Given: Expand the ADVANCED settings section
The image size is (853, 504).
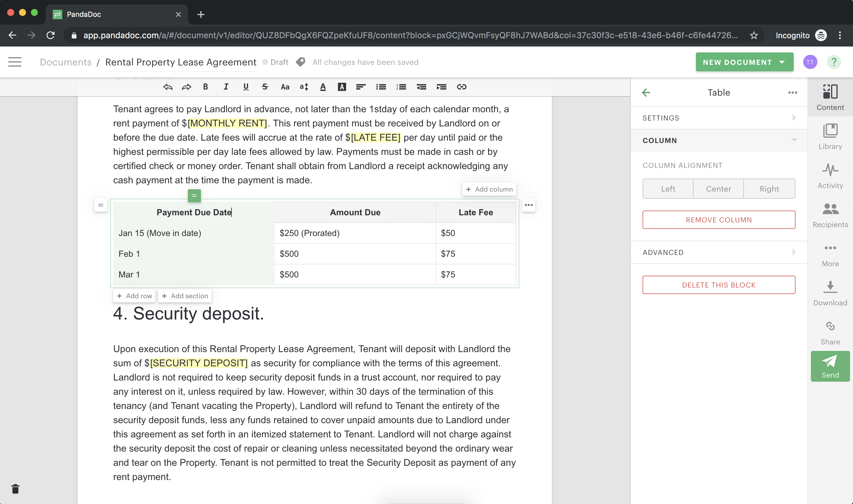Looking at the screenshot, I should pyautogui.click(x=718, y=252).
